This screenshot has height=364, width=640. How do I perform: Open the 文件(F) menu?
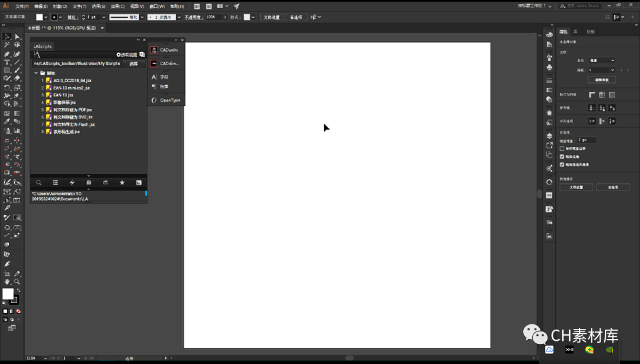(x=22, y=6)
